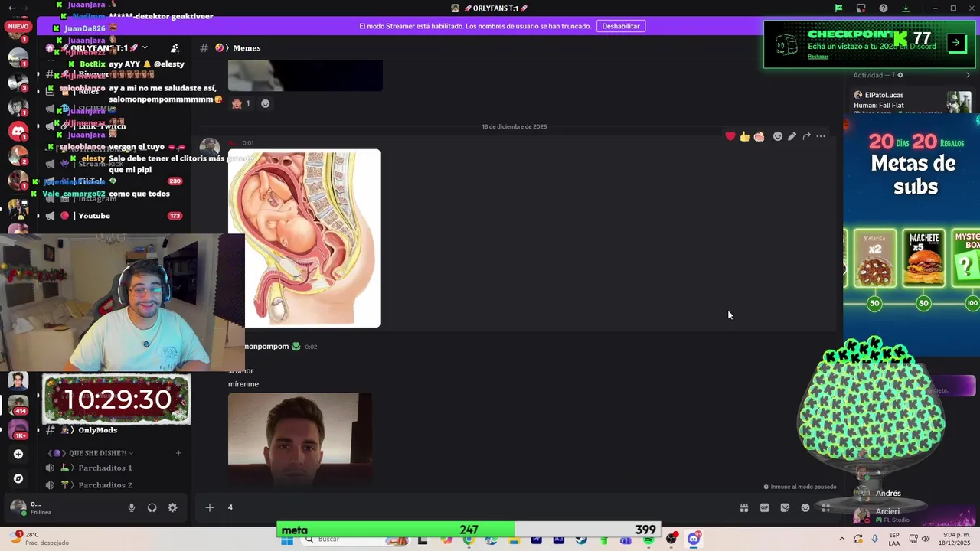Add reaction with smiley below top image

[x=266, y=103]
